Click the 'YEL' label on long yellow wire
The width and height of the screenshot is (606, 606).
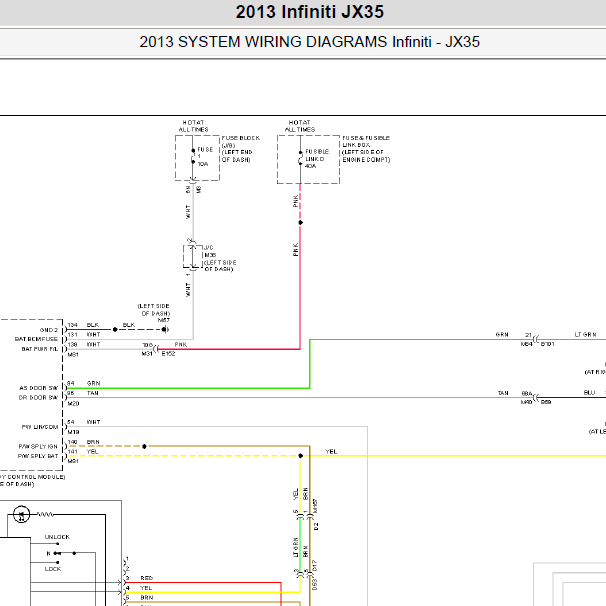tap(331, 451)
